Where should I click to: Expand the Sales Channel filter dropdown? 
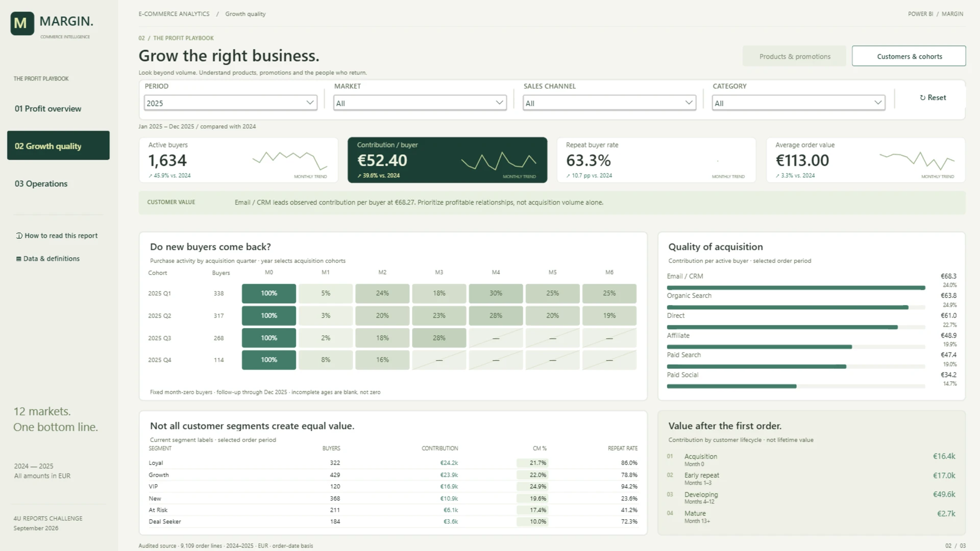click(609, 103)
